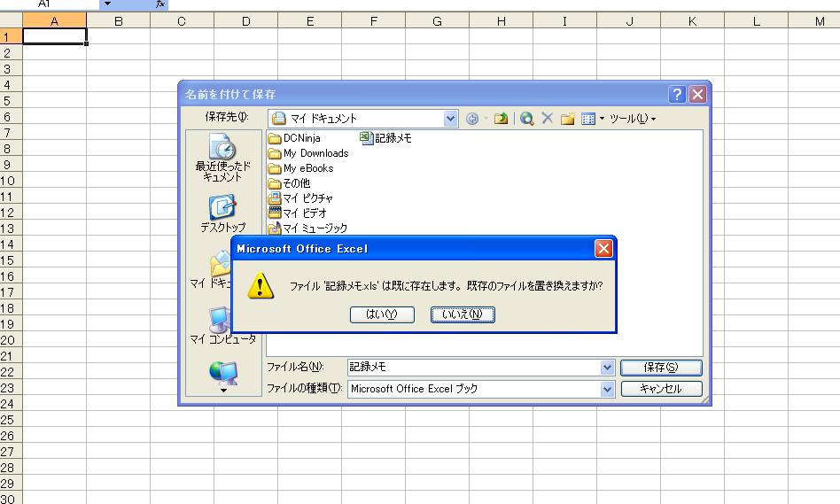The height and width of the screenshot is (504, 840).
Task: Open the Views menu icon
Action: point(588,119)
